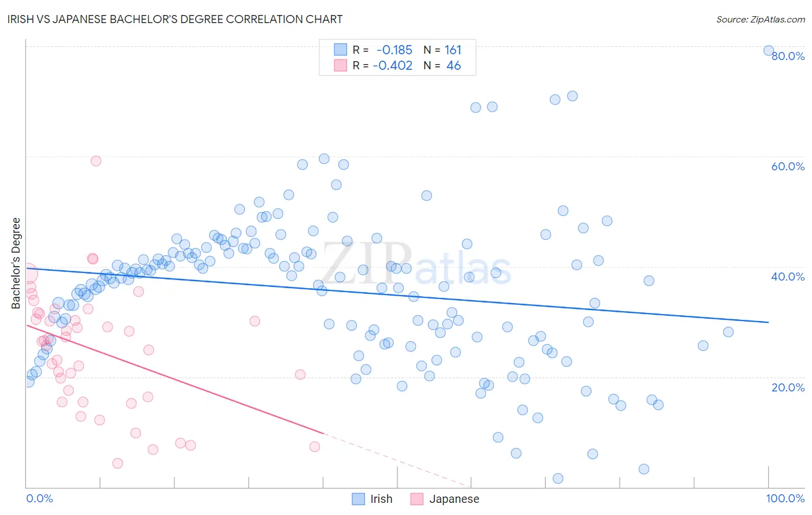This screenshot has width=812, height=515.
Task: Click the blue swatch in the R = -0.185 box
Action: pyautogui.click(x=341, y=50)
